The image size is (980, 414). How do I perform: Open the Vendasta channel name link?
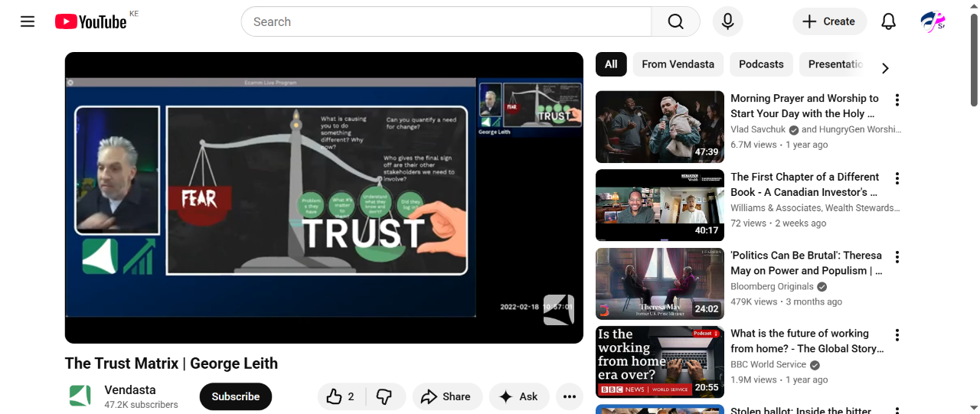click(130, 390)
